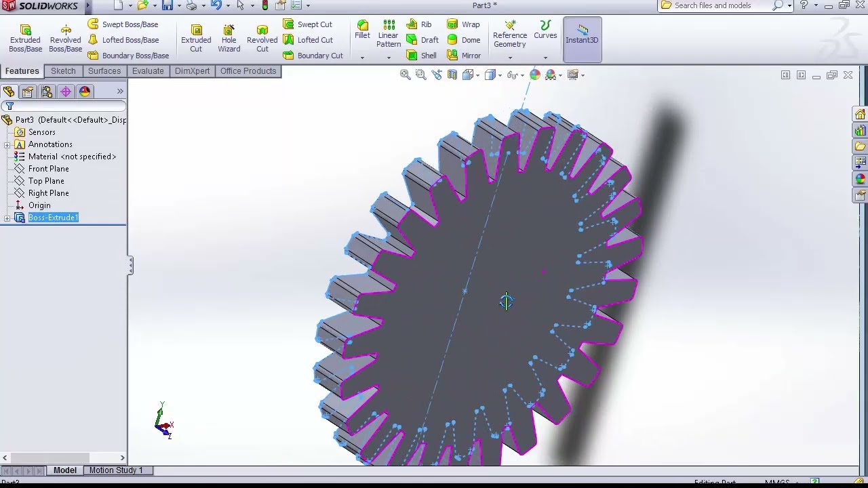
Task: Select the Model tab at bottom
Action: (65, 470)
